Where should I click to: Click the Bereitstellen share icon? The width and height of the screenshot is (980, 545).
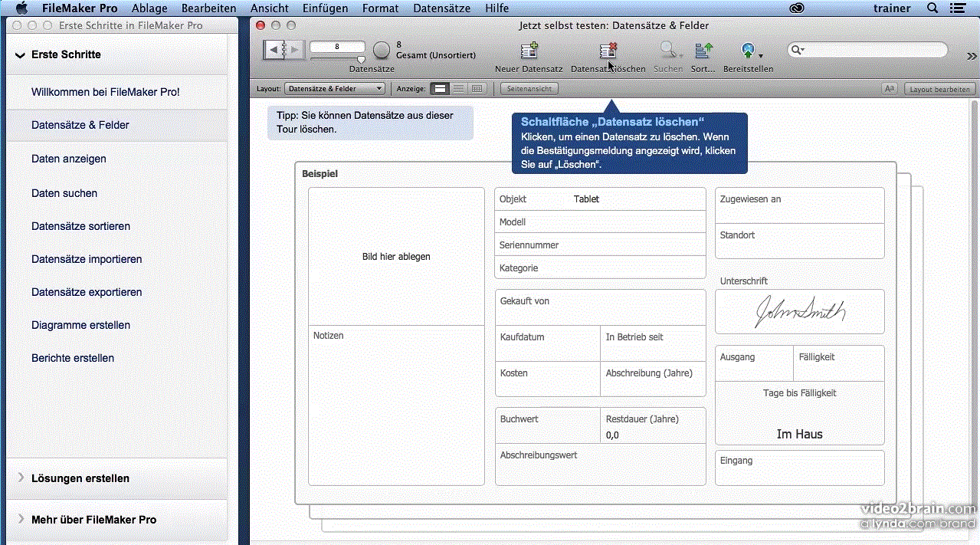click(x=747, y=51)
